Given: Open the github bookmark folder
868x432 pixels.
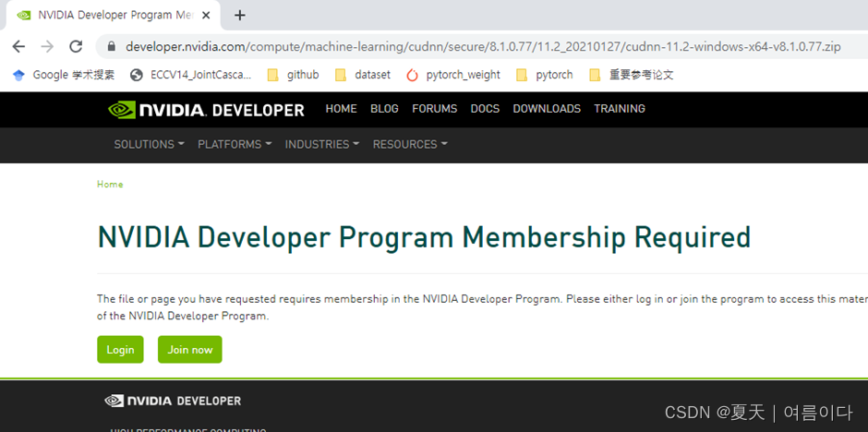Looking at the screenshot, I should point(293,75).
